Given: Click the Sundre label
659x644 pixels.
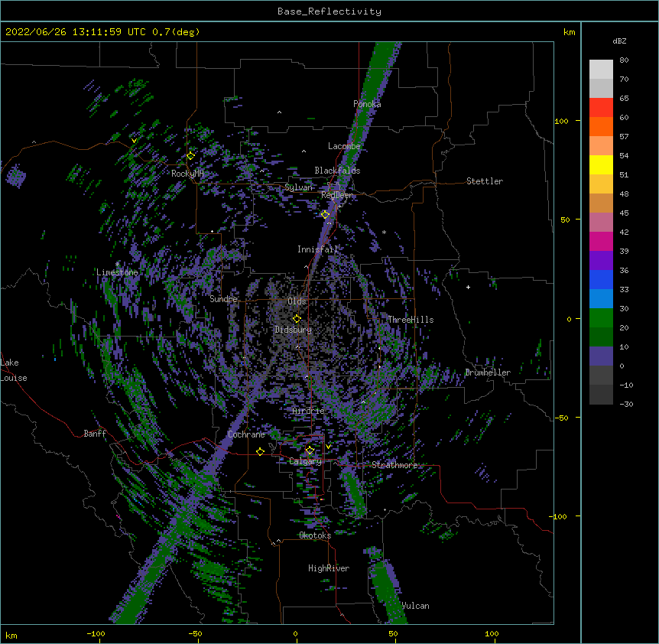Looking at the screenshot, I should point(223,299).
